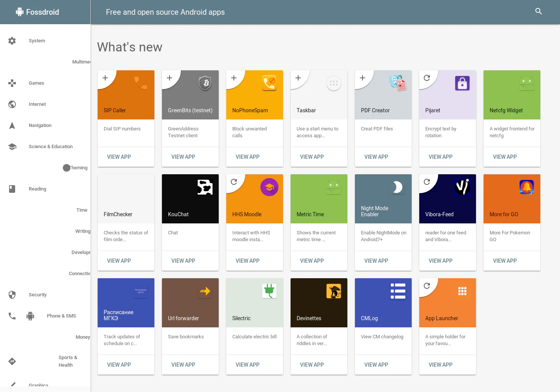
Task: Open the Games category in sidebar
Action: click(x=36, y=83)
